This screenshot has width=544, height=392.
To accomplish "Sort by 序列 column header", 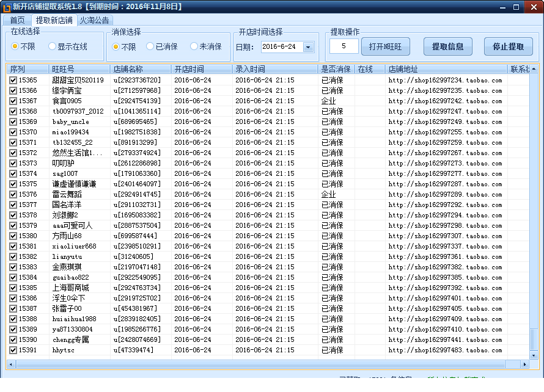I will click(x=28, y=69).
